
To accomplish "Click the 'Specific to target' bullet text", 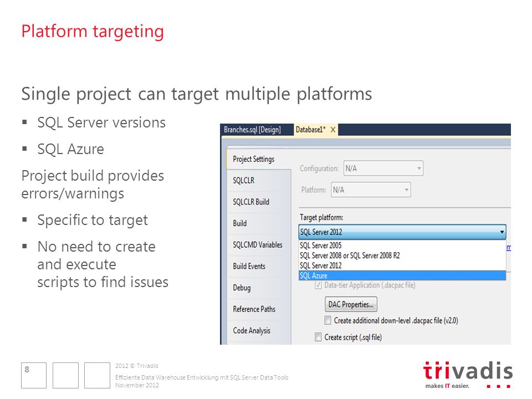I will pos(93,220).
